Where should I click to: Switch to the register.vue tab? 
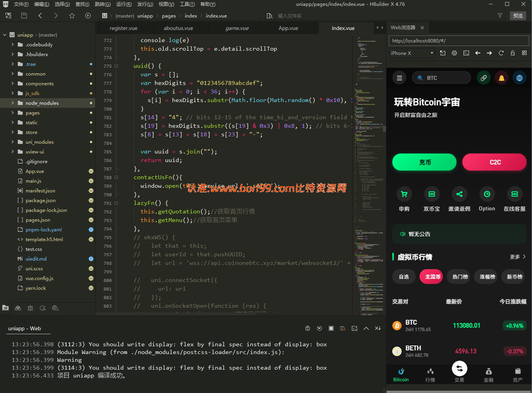pos(123,28)
